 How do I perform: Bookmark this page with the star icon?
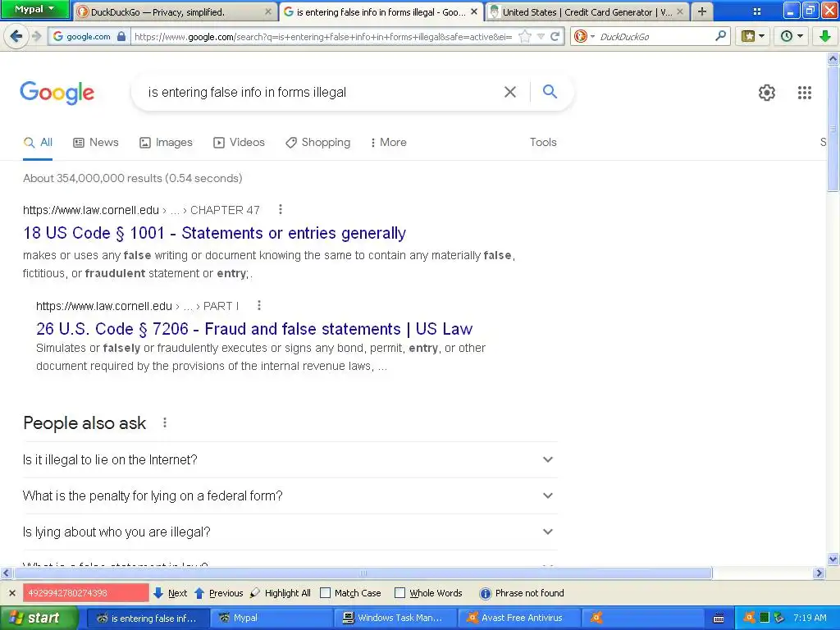tap(525, 36)
